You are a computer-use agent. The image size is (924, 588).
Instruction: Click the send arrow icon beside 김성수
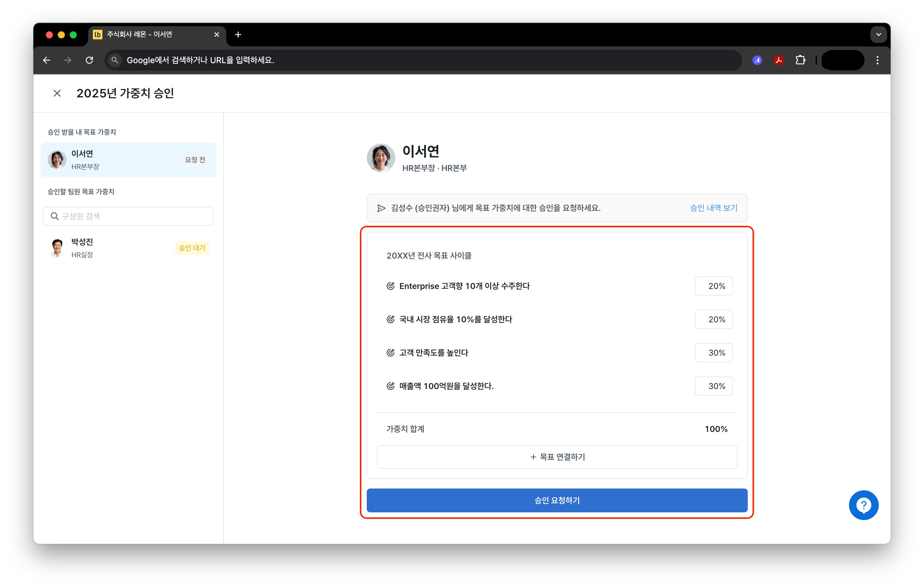click(381, 208)
